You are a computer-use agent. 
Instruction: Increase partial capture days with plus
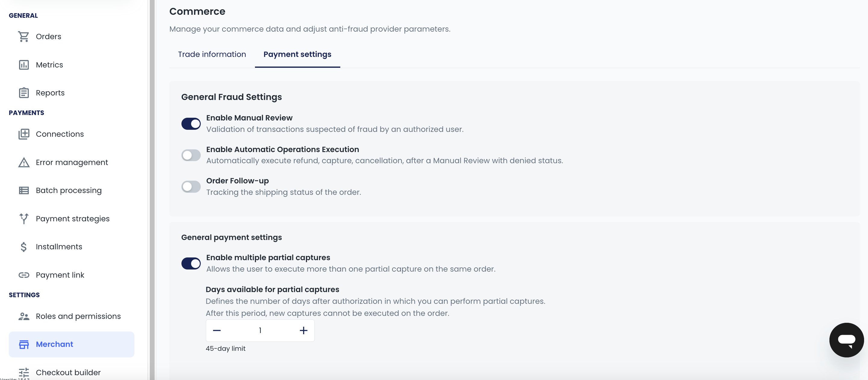tap(303, 331)
